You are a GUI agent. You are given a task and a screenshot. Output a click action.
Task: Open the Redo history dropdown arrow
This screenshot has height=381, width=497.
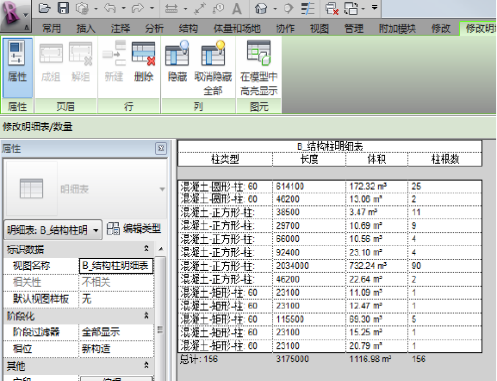pos(152,8)
